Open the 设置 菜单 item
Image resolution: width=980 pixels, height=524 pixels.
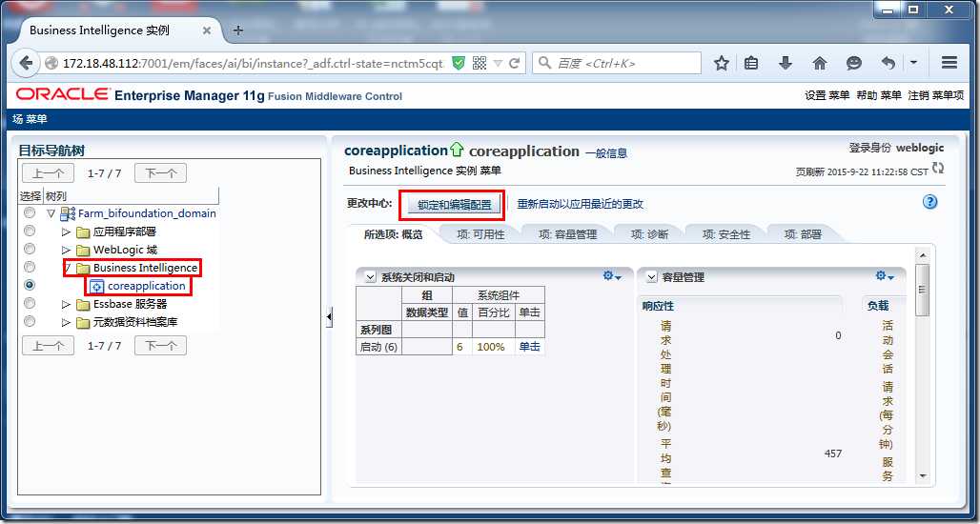tap(827, 95)
